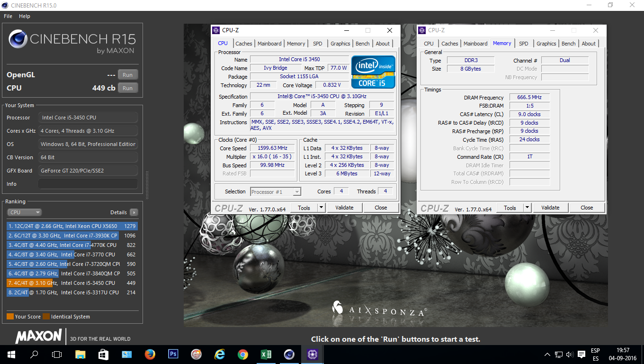The image size is (644, 364).
Task: Launch Excel from the taskbar
Action: click(266, 355)
